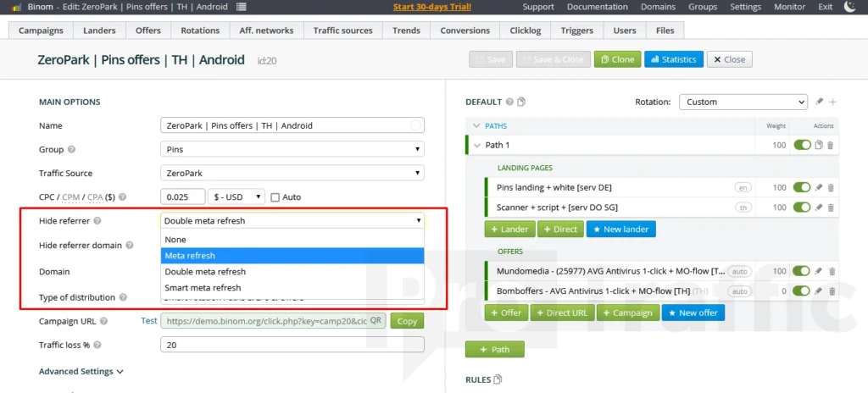
Task: Focus the campaign Name input field
Action: point(292,125)
